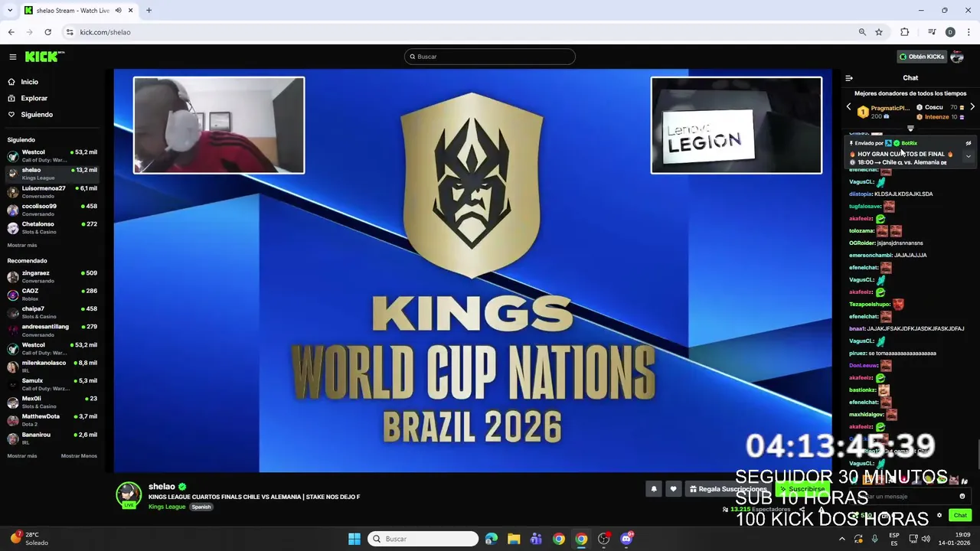980x551 pixels.
Task: Show previous top donors arrow
Action: click(x=848, y=107)
